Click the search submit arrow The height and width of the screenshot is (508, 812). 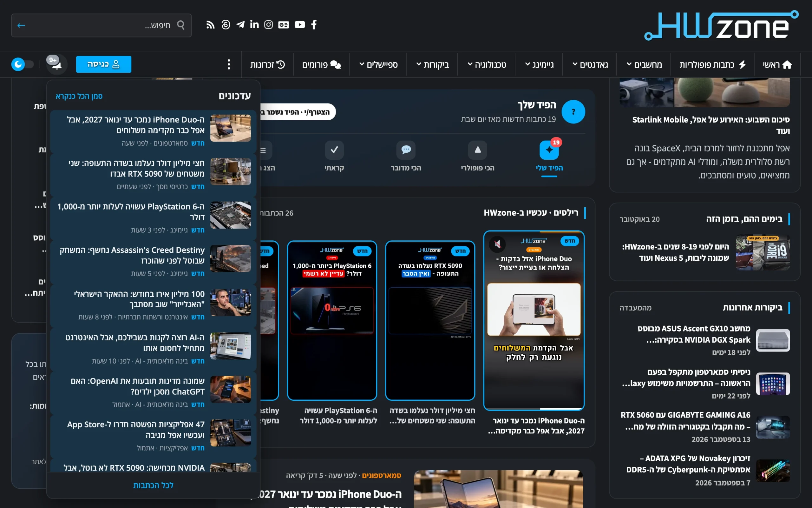pyautogui.click(x=21, y=25)
